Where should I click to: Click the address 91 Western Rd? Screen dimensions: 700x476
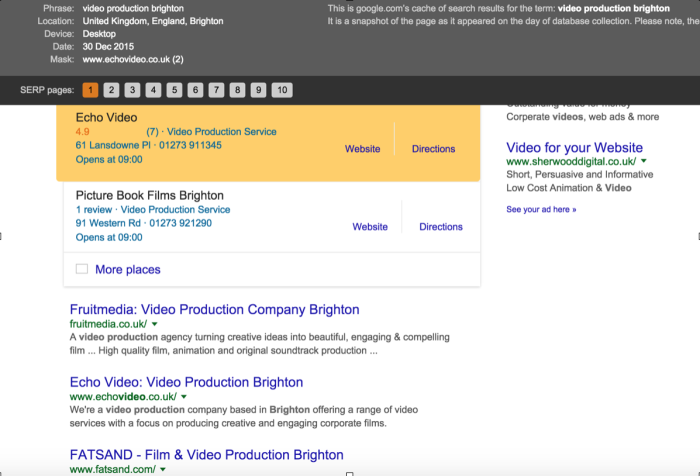(x=108, y=223)
